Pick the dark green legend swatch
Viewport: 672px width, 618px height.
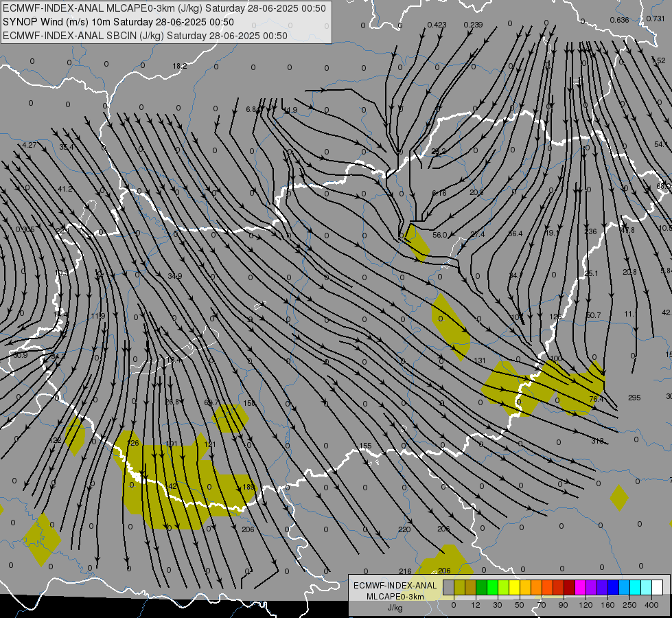[x=482, y=587]
